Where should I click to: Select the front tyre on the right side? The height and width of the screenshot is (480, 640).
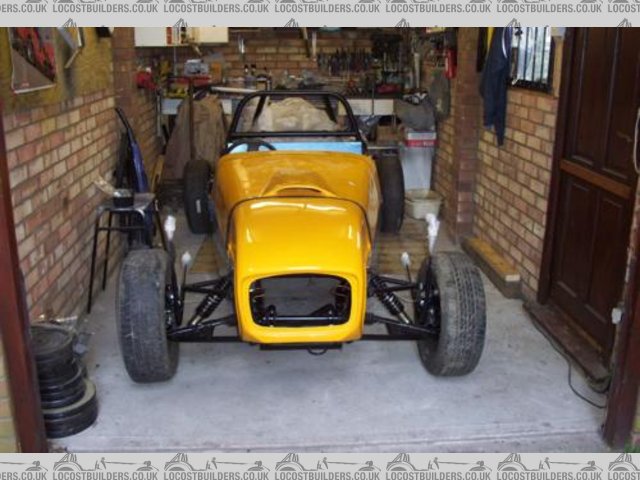[451, 313]
